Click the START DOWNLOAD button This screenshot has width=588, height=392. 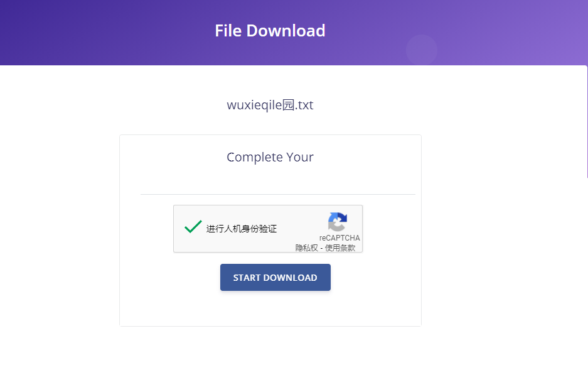point(275,277)
